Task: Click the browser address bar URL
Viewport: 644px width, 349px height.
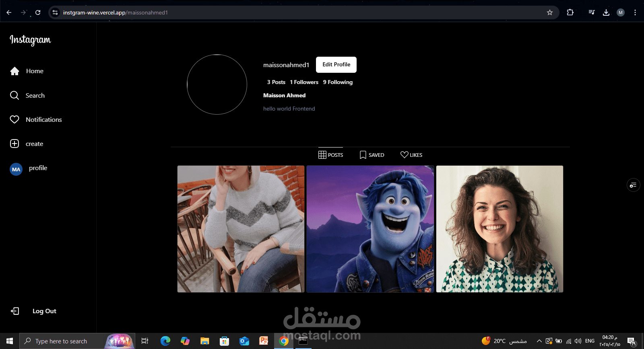Action: [x=116, y=12]
